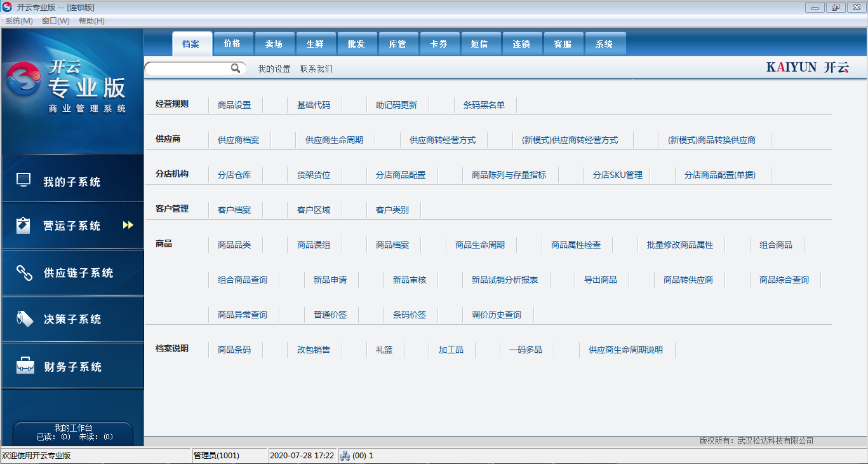Open 客户区域 link

click(x=314, y=210)
